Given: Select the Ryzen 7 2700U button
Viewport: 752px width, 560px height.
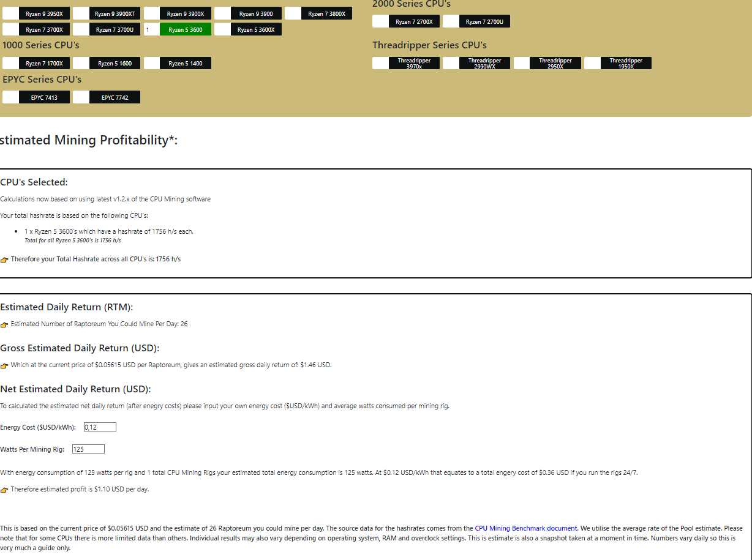Looking at the screenshot, I should tap(484, 21).
